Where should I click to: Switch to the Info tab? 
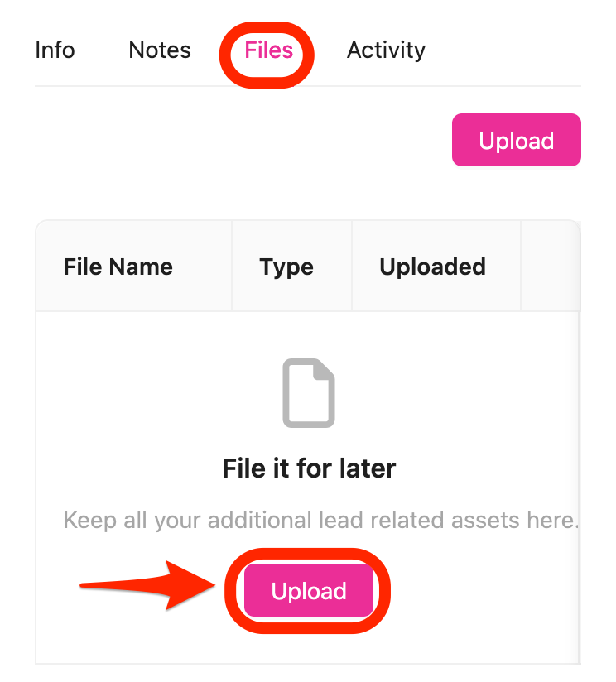pyautogui.click(x=55, y=50)
